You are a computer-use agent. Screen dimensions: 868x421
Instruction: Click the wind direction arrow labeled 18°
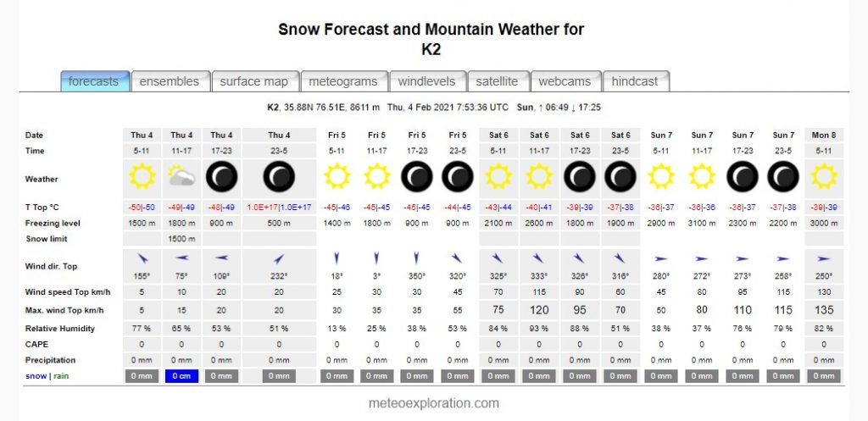(x=337, y=258)
